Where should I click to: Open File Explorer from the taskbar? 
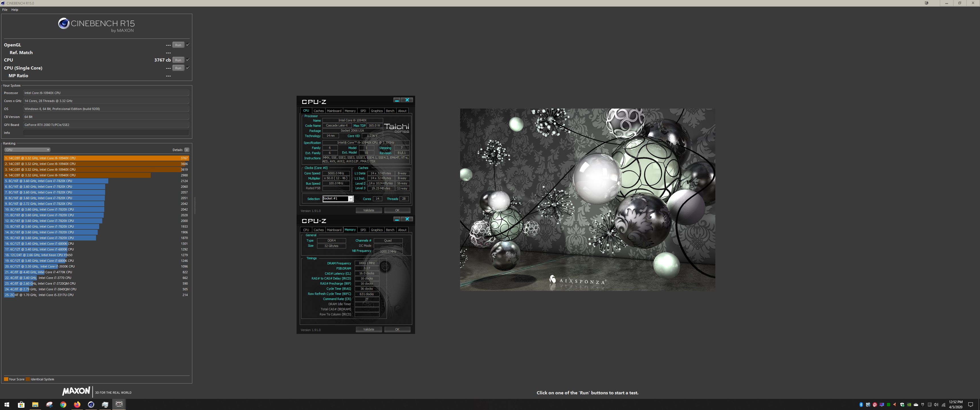coord(35,404)
